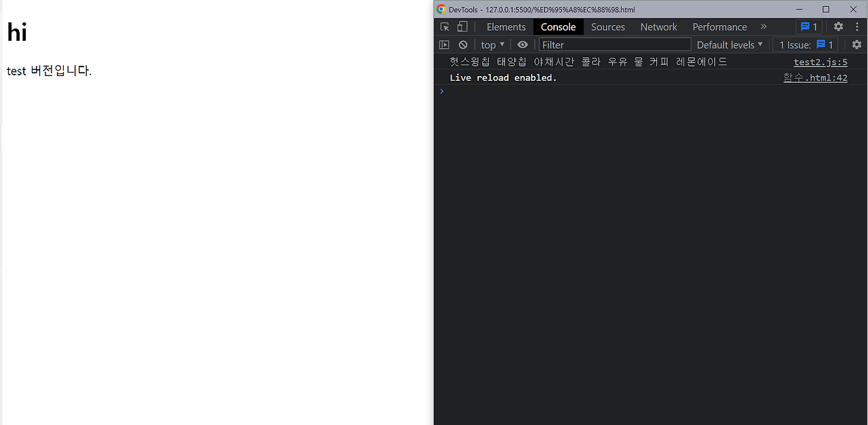Open the console settings gear
The height and width of the screenshot is (425, 868).
pos(856,44)
